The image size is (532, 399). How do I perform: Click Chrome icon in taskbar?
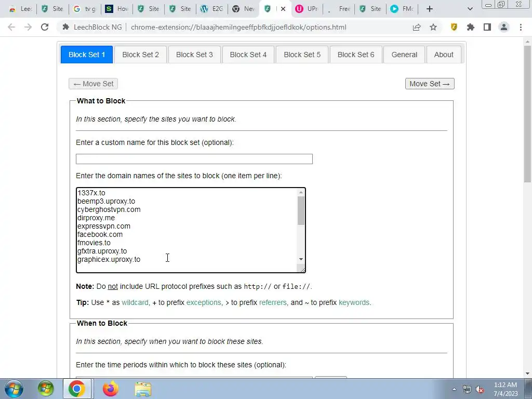77,389
